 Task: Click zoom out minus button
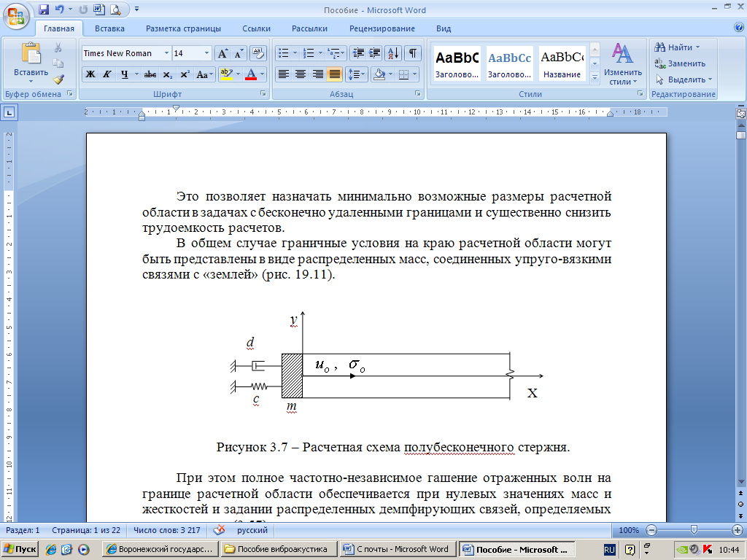[x=651, y=530]
